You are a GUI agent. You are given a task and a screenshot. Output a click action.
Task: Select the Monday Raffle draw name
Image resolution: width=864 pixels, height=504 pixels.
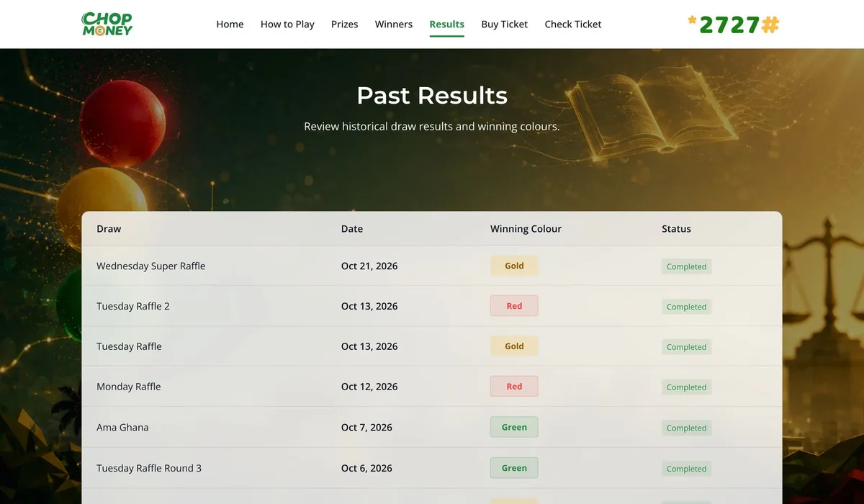[x=129, y=387]
